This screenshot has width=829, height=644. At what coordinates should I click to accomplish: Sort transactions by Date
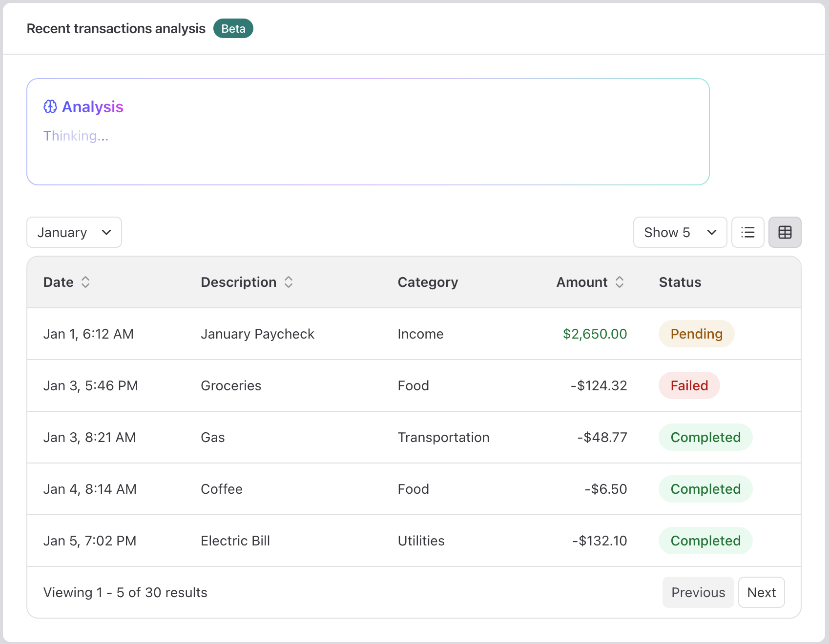[x=85, y=282]
